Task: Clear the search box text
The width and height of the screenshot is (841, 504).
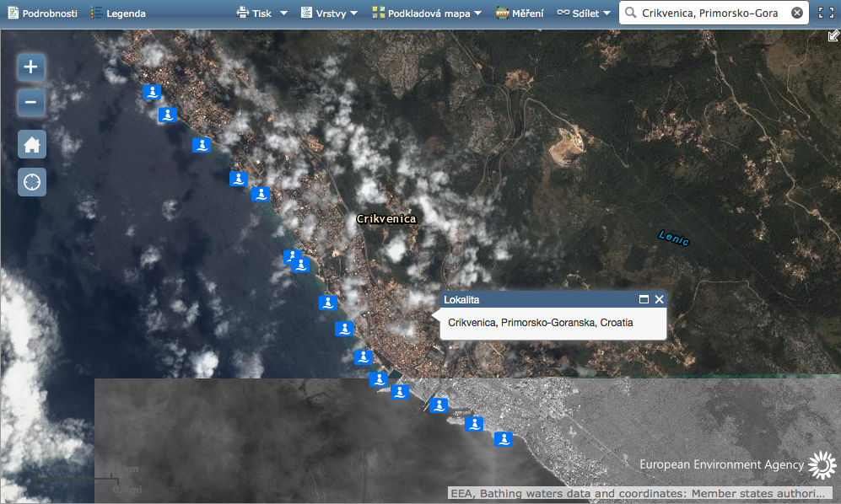Action: [796, 13]
